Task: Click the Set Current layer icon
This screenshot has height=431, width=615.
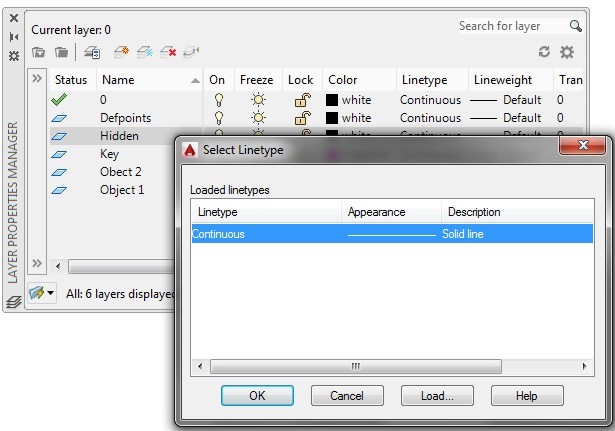Action: [192, 52]
